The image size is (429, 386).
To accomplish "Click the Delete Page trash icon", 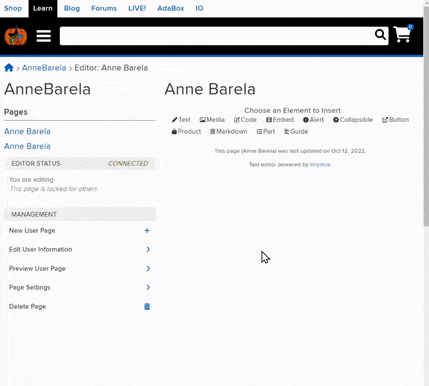I will 147,307.
